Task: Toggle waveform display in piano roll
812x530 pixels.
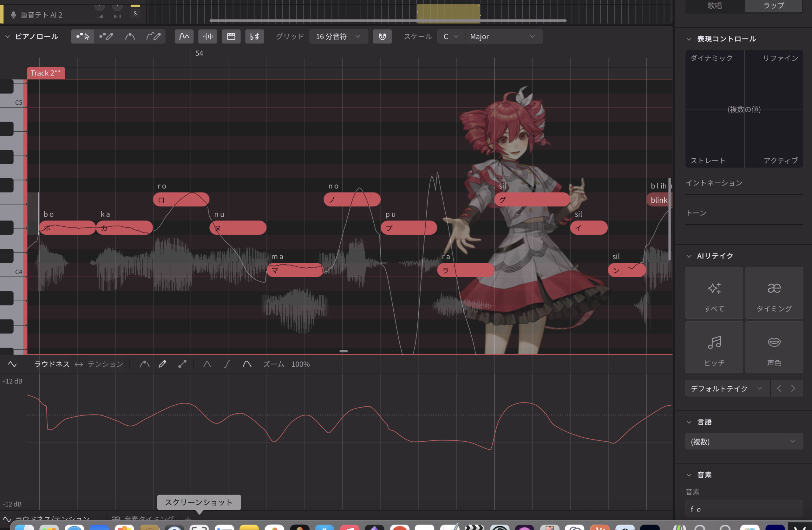Action: [x=207, y=36]
